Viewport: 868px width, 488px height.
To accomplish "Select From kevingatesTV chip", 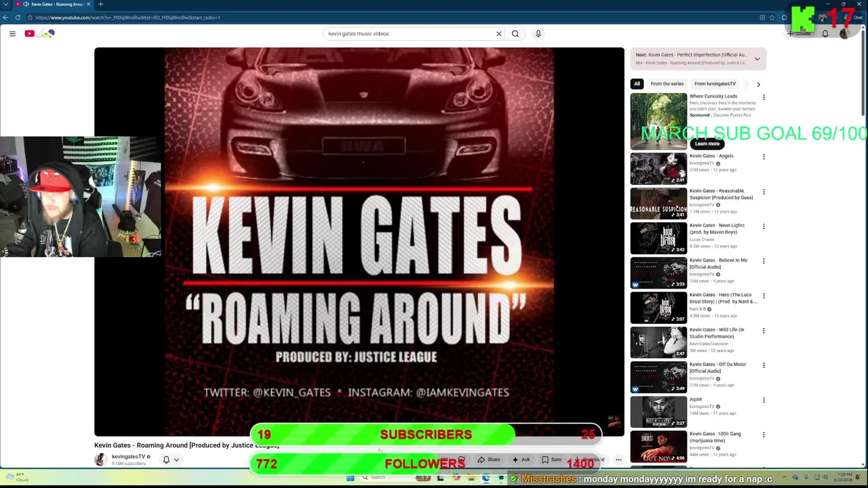I will pyautogui.click(x=715, y=84).
